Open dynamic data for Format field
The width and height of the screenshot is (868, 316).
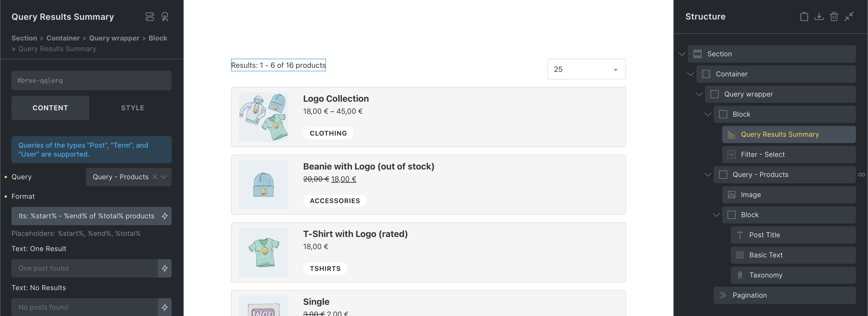point(165,216)
